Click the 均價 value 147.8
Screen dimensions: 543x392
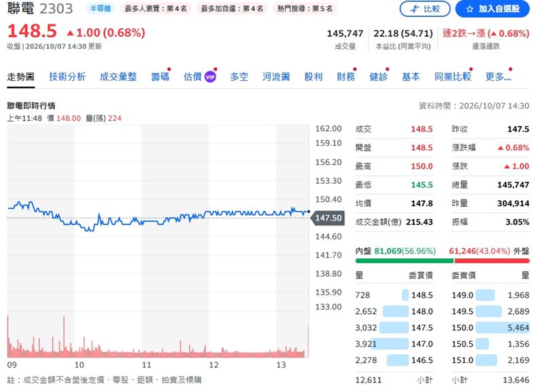click(x=422, y=203)
